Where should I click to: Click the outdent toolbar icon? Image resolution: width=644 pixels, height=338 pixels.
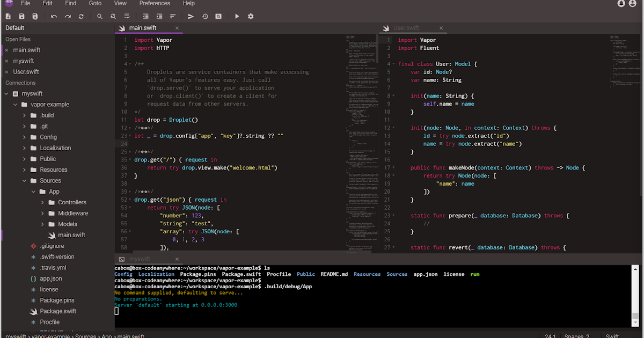[146, 17]
